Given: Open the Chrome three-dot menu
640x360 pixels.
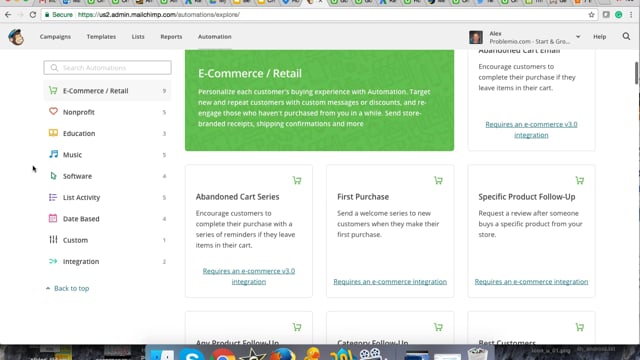Looking at the screenshot, I should [631, 15].
